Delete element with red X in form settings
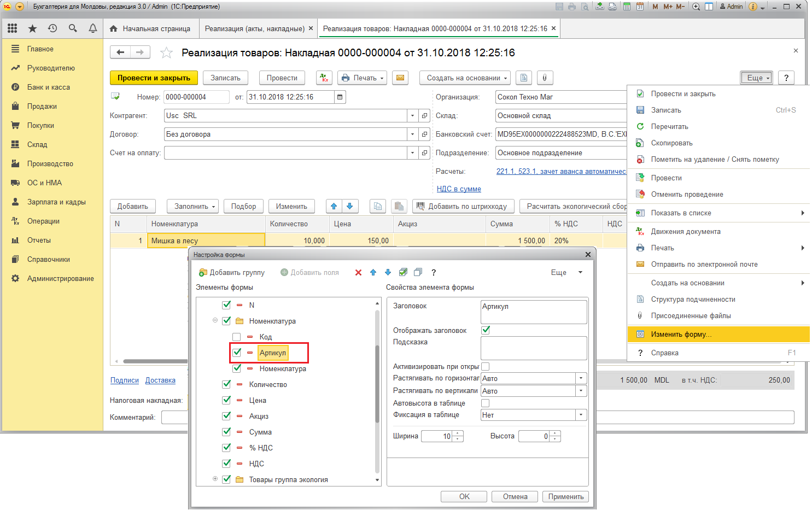The height and width of the screenshot is (510, 812). pyautogui.click(x=359, y=272)
